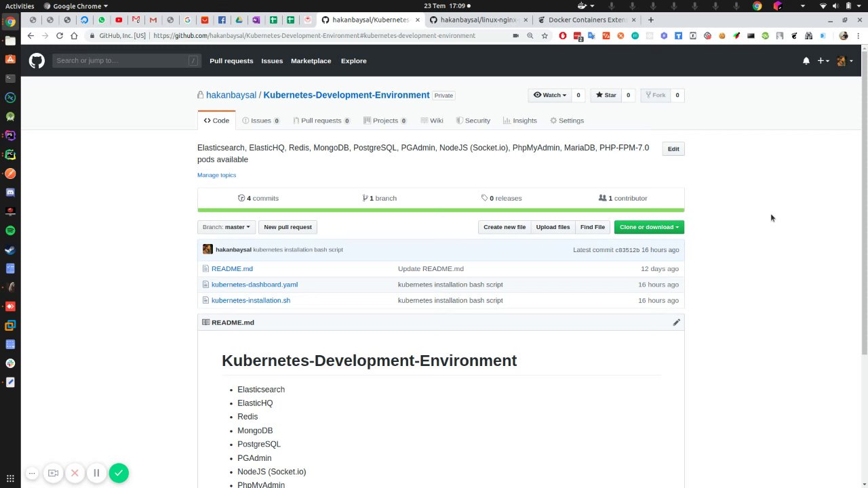This screenshot has height=488, width=868.
Task: Open the README.md file
Action: 232,269
